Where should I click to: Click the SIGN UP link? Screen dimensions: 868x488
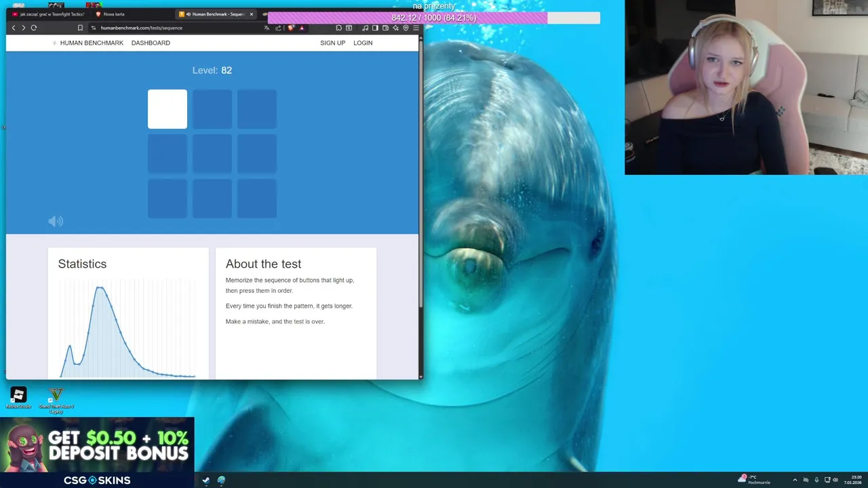(332, 43)
